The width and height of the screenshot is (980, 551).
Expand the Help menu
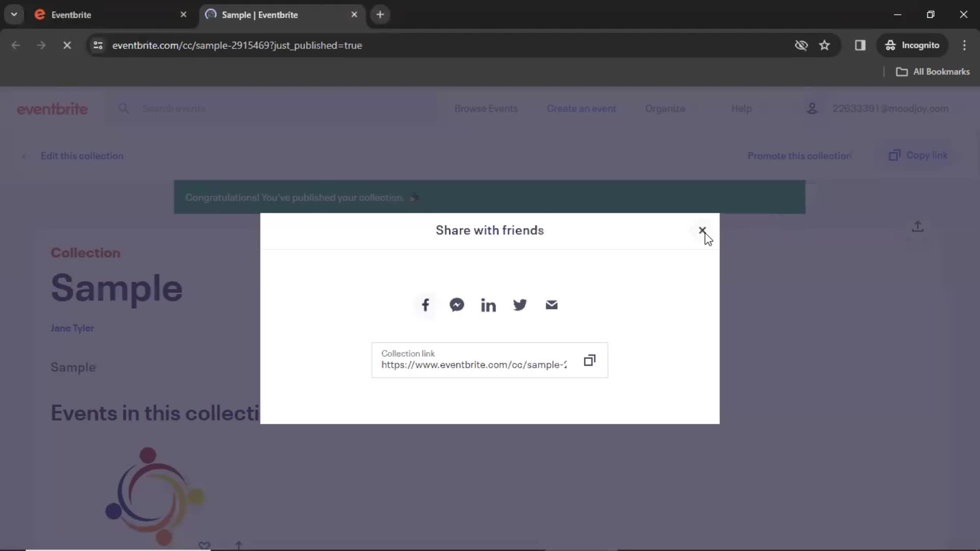pyautogui.click(x=741, y=109)
